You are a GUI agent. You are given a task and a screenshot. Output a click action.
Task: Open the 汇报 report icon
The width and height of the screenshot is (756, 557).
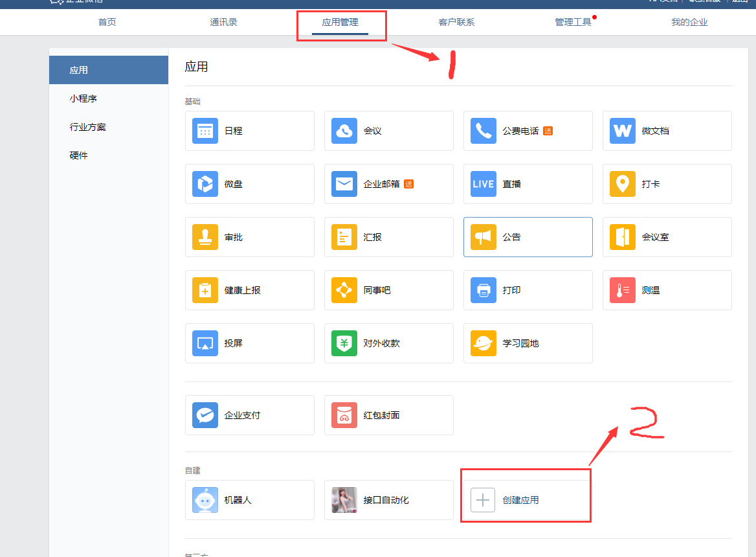click(344, 237)
